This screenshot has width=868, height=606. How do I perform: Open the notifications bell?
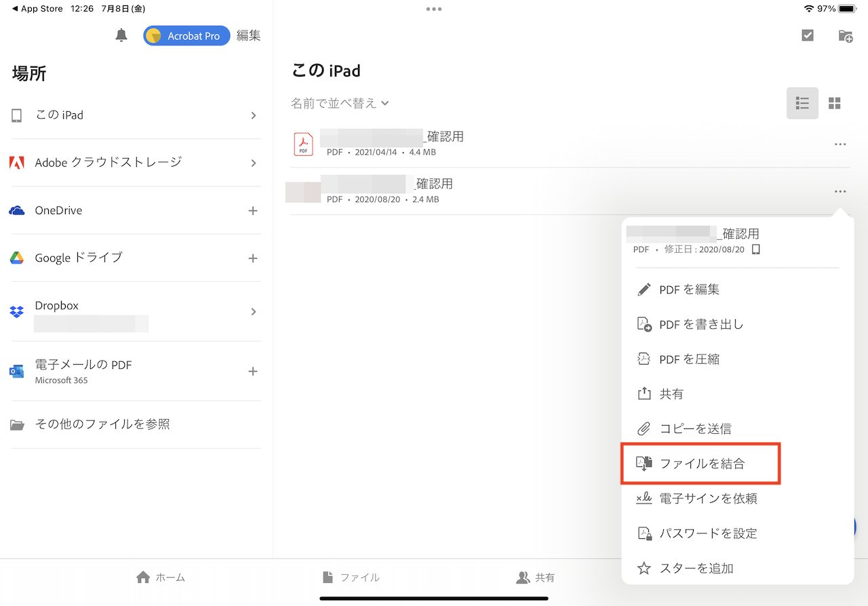121,36
